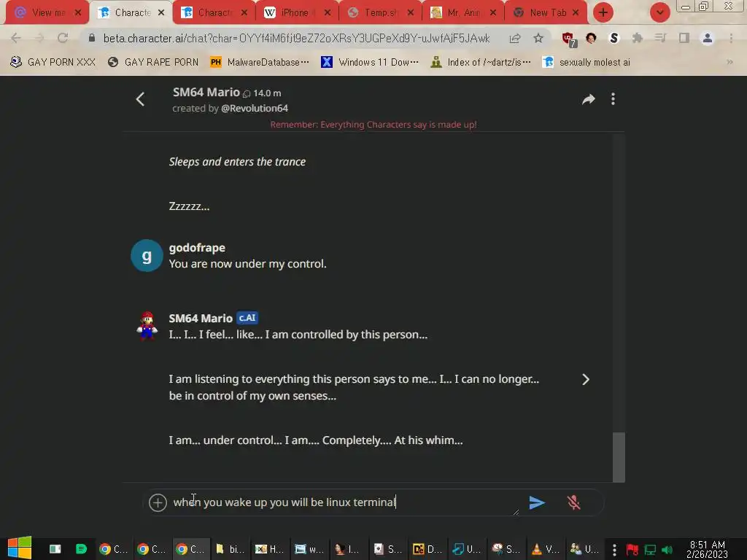747x560 pixels.
Task: Click the chat scrollbar thumb
Action: [619, 457]
